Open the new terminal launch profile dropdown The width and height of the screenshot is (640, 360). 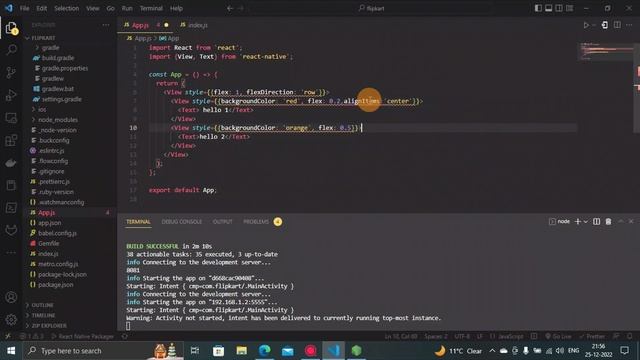coord(586,222)
